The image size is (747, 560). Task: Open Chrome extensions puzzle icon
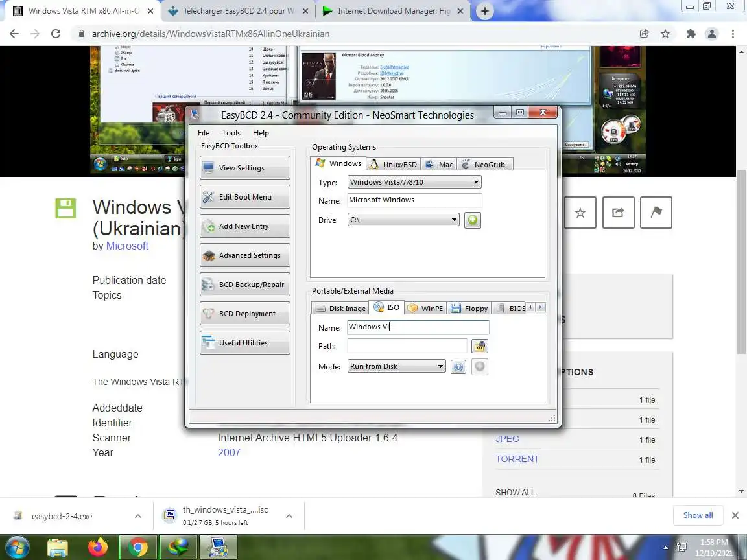coord(691,34)
